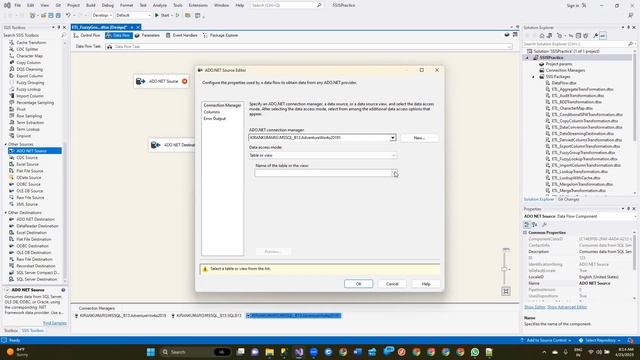The width and height of the screenshot is (640, 360).
Task: Open the Extensions menu
Action: pos(198,5)
